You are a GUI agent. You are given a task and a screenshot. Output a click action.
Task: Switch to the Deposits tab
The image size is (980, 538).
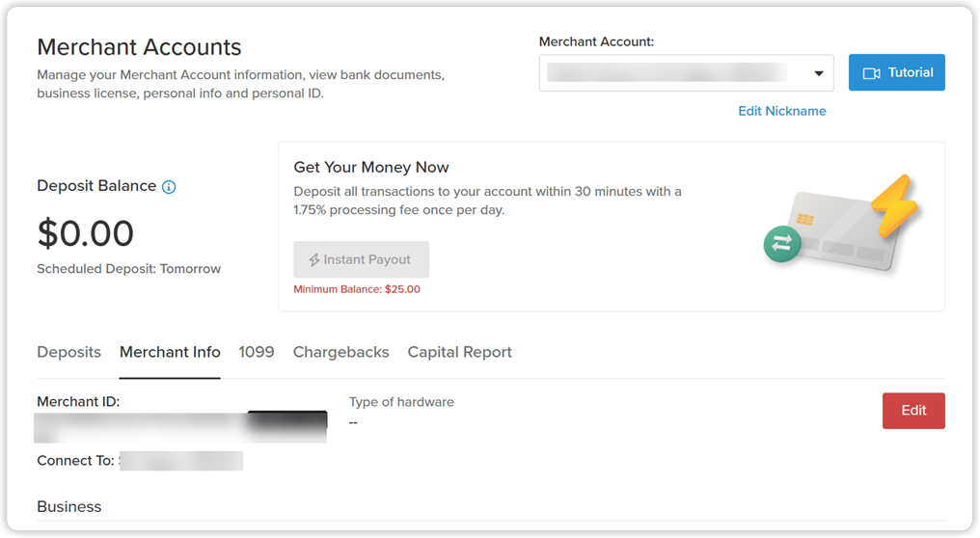(68, 353)
